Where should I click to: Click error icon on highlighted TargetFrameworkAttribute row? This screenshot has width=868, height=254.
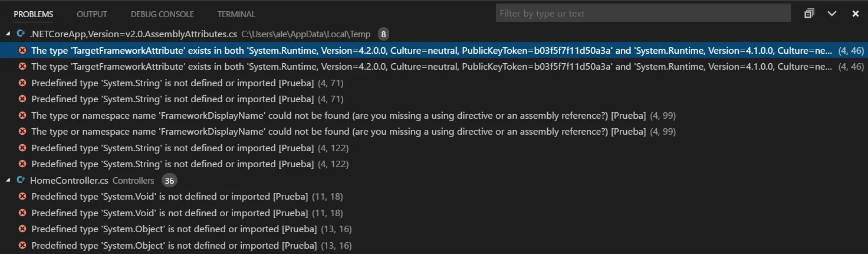pyautogui.click(x=23, y=51)
